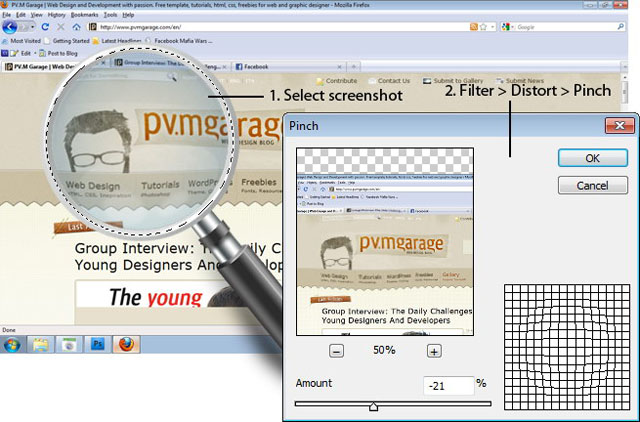Open the address bar history dropdown
Image resolution: width=640 pixels, height=422 pixels.
click(x=493, y=27)
